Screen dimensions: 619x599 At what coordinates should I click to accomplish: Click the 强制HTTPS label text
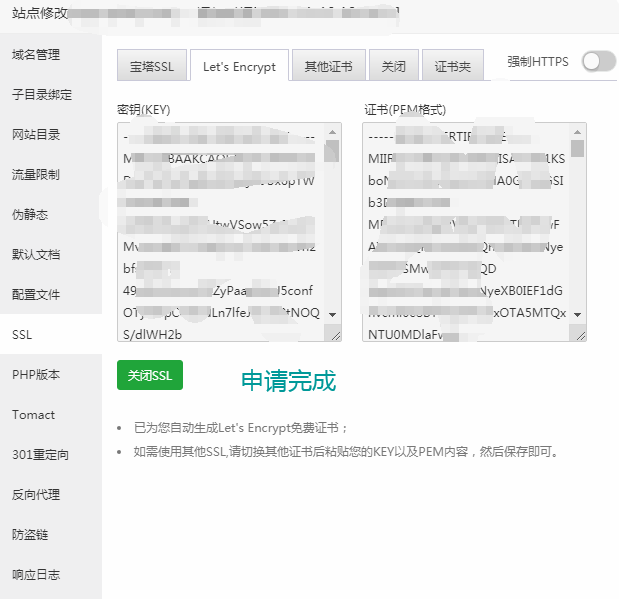click(x=538, y=62)
